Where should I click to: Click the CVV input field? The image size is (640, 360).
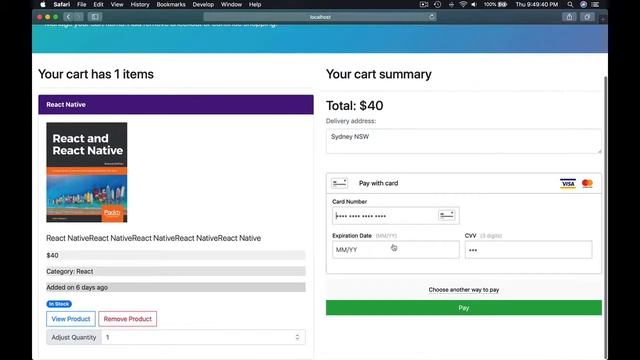tap(528, 249)
